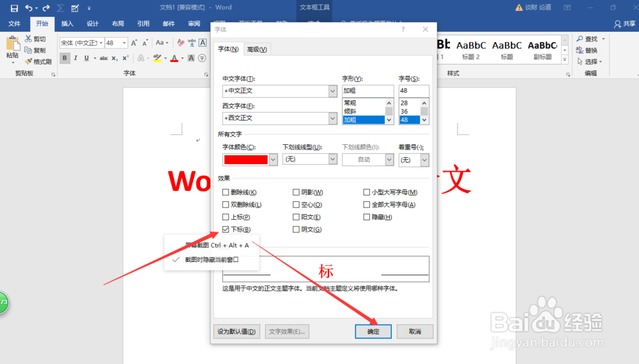Screen dimensions: 639x364
Task: Expand the Styles gallery more arrow
Action: click(565, 59)
